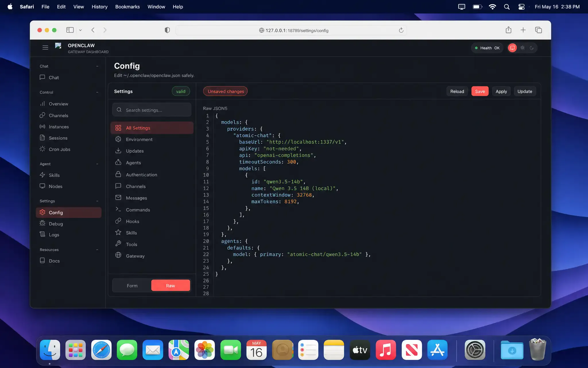Image resolution: width=588 pixels, height=368 pixels.
Task: Reload page using Safari refresh icon
Action: point(401,30)
